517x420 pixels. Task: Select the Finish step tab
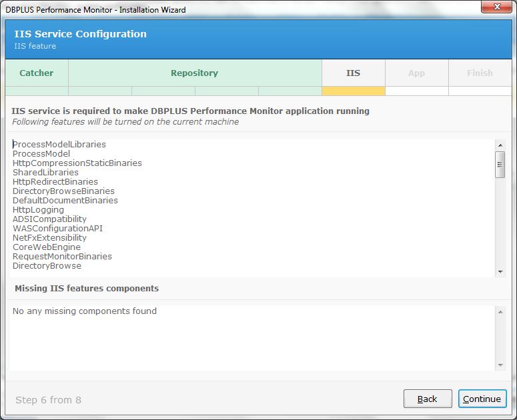[x=480, y=73]
